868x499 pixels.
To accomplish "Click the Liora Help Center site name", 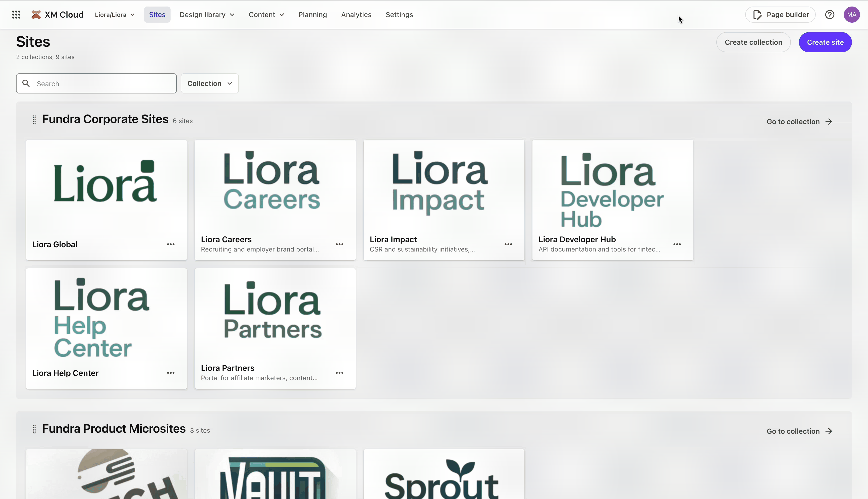I will pyautogui.click(x=65, y=373).
